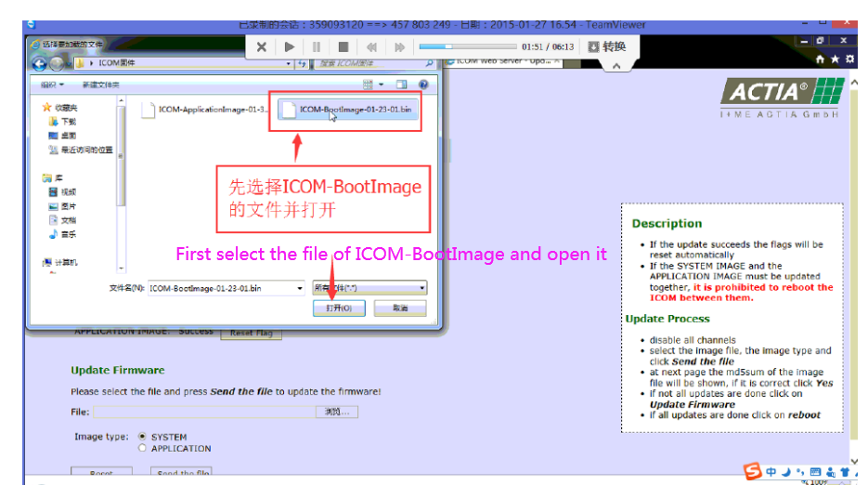Click the 取消 cancel button
The image size is (868, 485).
(x=400, y=308)
